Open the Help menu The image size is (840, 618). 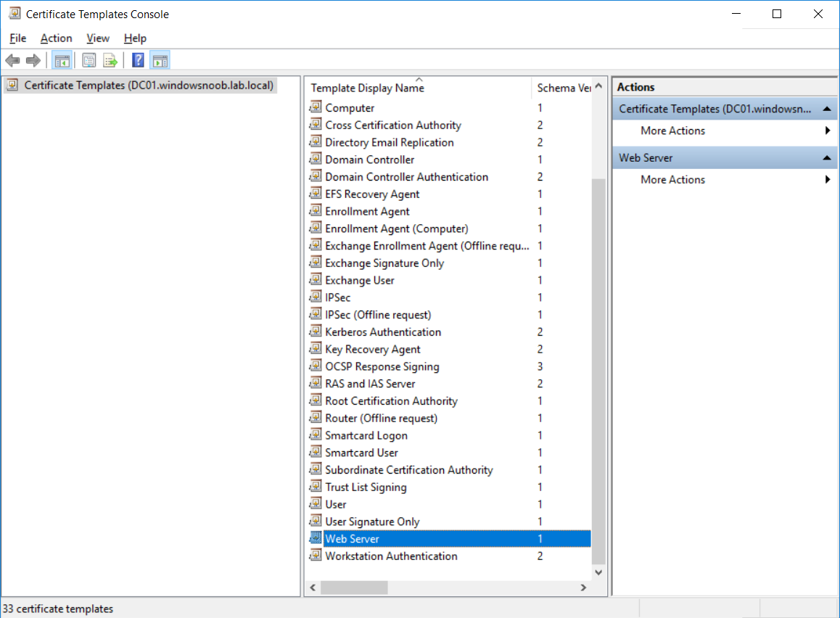135,38
